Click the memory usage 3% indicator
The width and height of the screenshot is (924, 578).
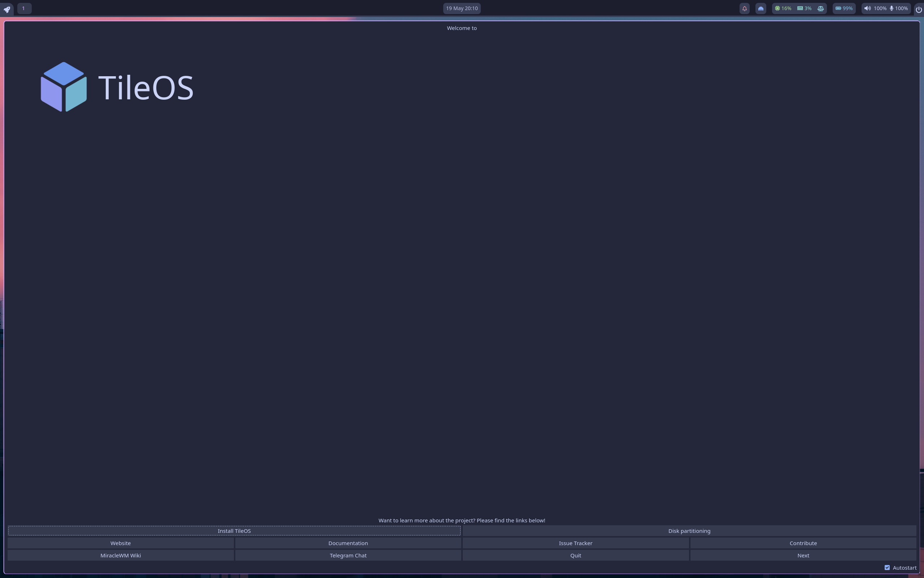pos(804,8)
